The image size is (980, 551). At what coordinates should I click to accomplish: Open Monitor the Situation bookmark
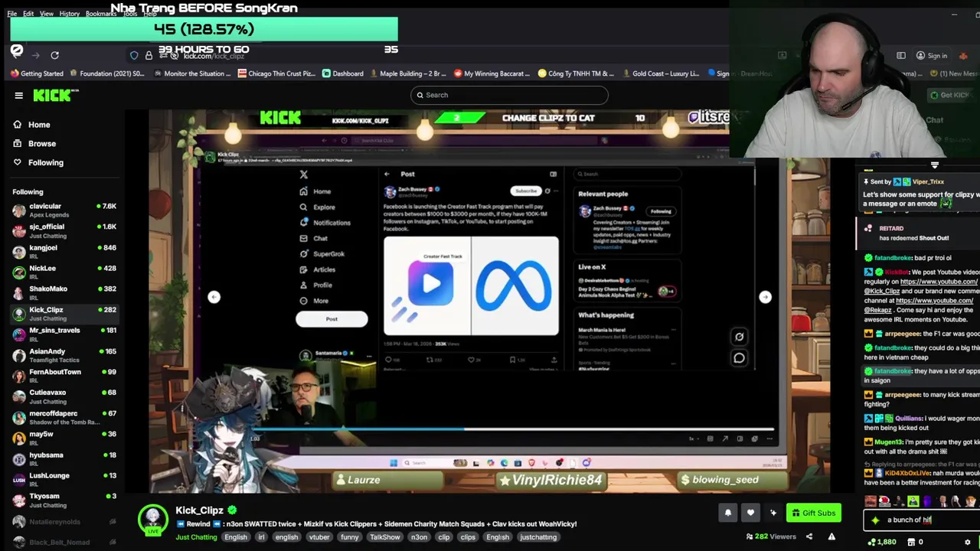tap(191, 73)
